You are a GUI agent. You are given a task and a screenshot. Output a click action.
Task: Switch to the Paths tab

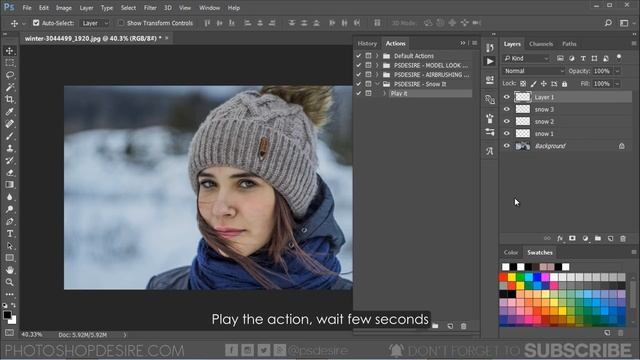point(569,44)
